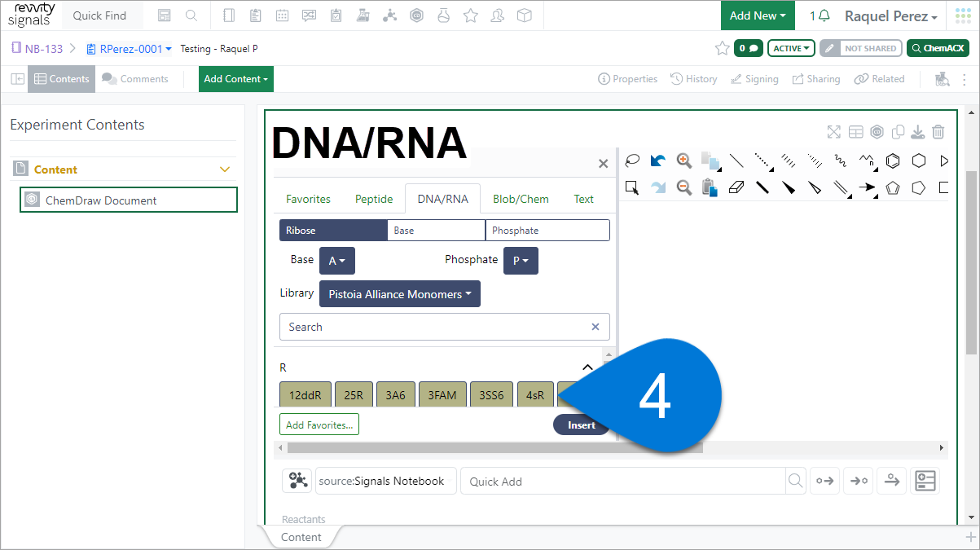
Task: Select the Base segment
Action: click(436, 231)
